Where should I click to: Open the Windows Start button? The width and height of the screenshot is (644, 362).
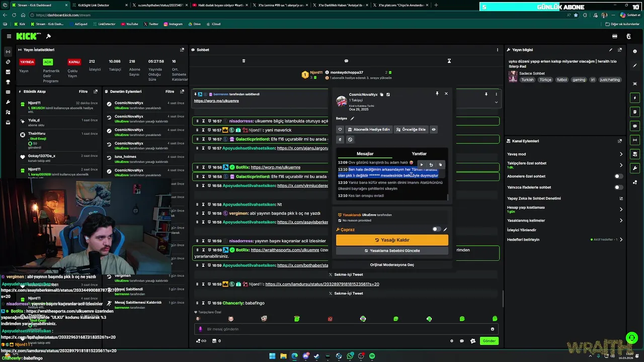point(272,356)
